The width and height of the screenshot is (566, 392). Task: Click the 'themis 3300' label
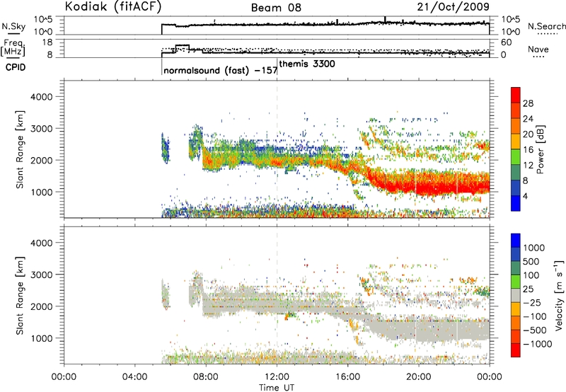[x=307, y=64]
